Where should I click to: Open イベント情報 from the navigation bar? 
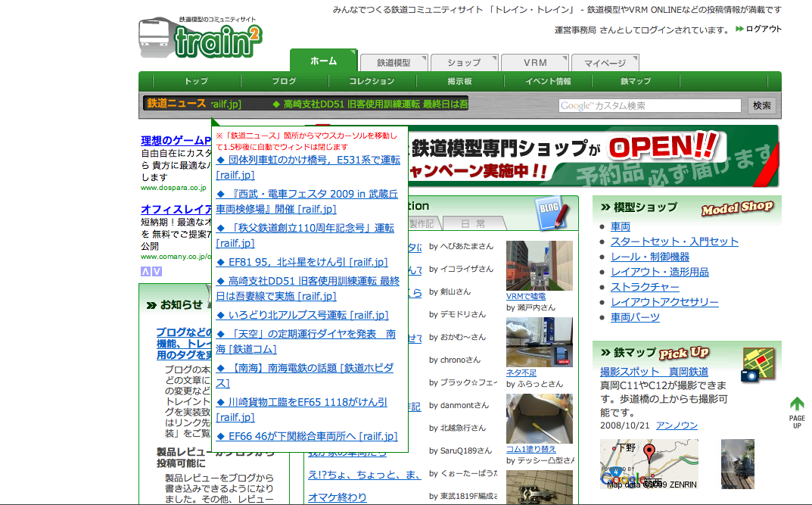[x=548, y=81]
